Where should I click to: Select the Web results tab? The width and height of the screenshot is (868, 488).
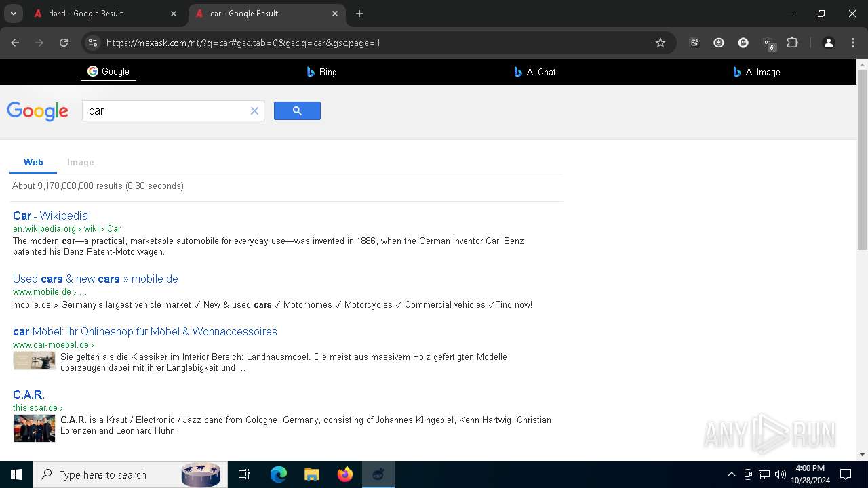coord(33,163)
